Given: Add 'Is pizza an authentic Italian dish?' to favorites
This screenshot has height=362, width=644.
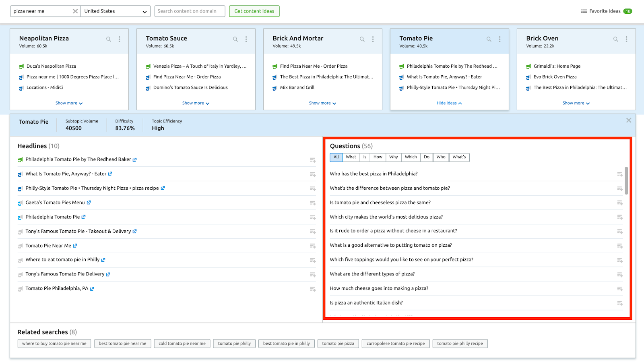Looking at the screenshot, I should (x=620, y=303).
